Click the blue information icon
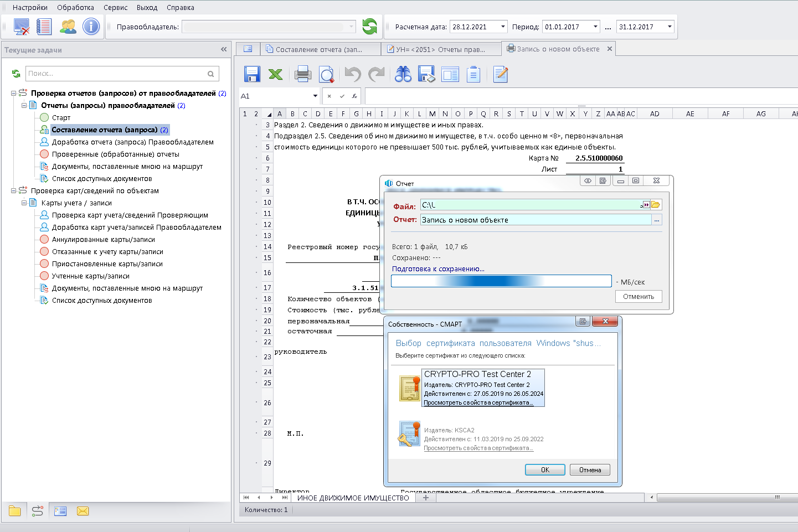This screenshot has width=798, height=532. click(x=91, y=27)
